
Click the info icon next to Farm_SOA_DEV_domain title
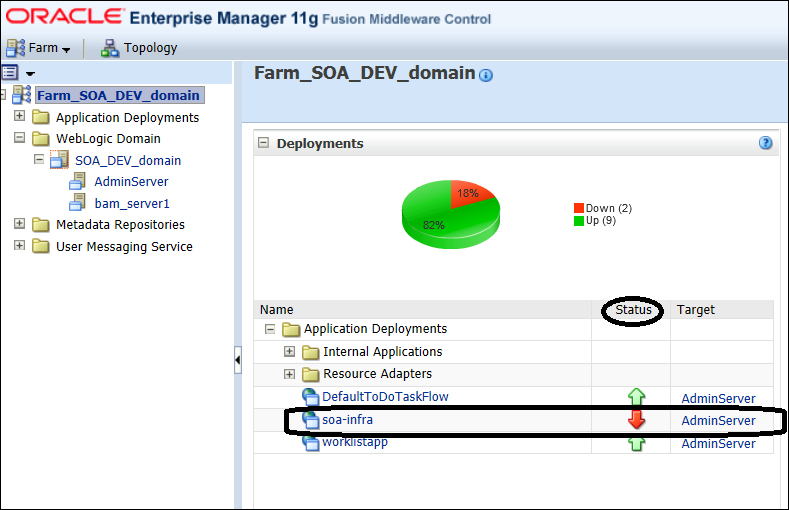(x=486, y=75)
